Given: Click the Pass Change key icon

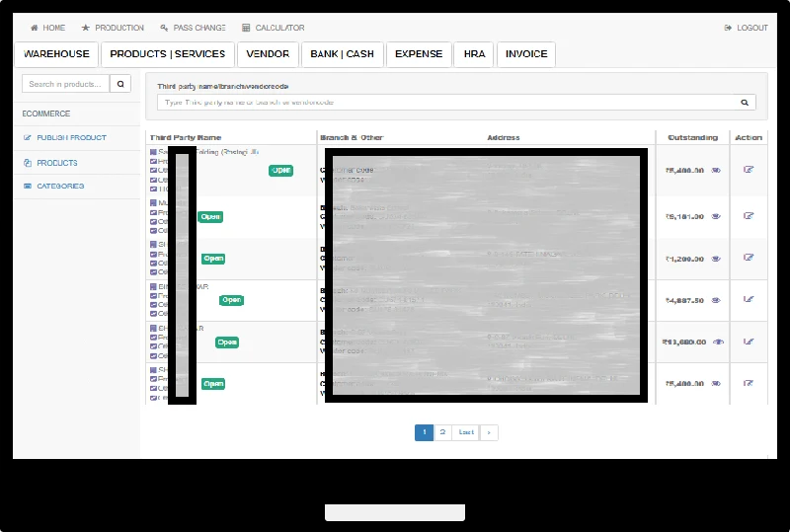Looking at the screenshot, I should [164, 28].
